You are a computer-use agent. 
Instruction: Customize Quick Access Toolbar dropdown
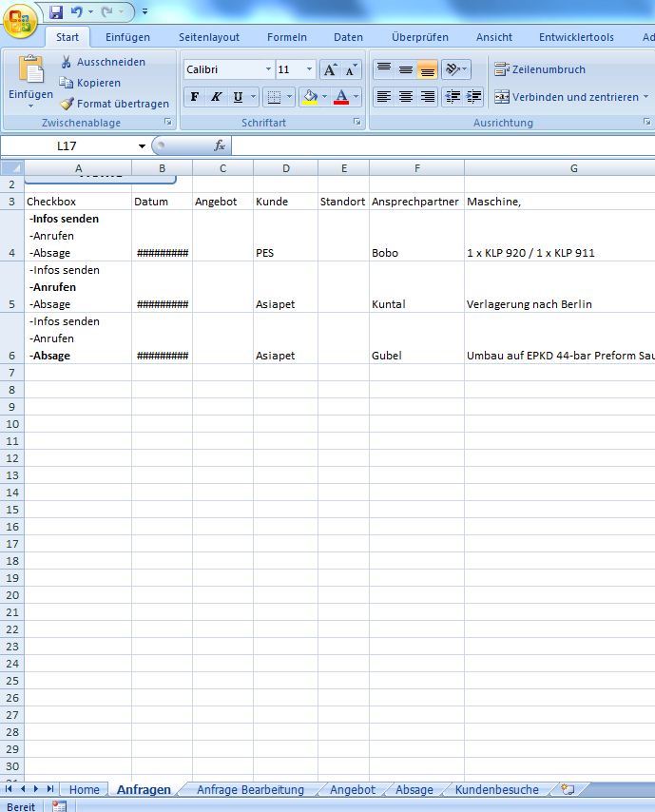(145, 11)
